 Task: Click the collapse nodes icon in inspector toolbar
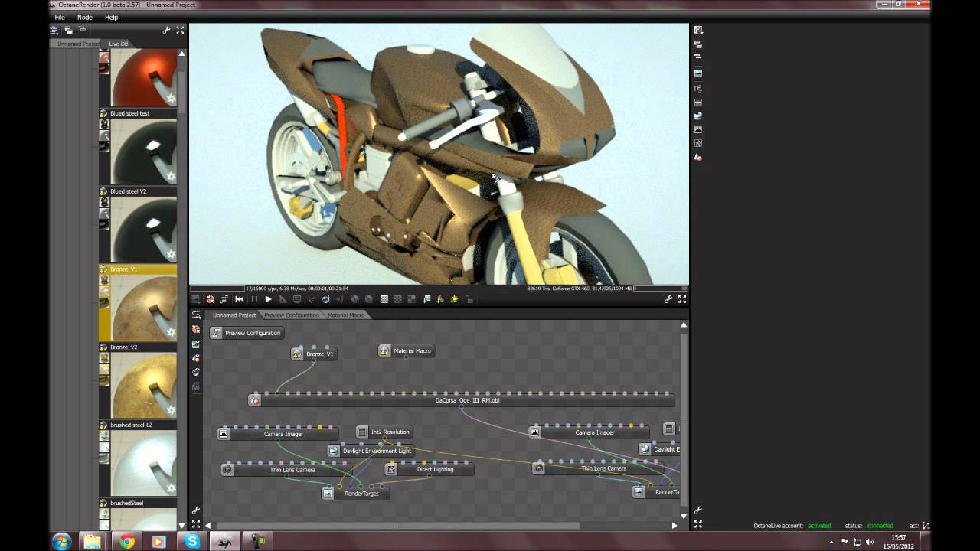[698, 57]
